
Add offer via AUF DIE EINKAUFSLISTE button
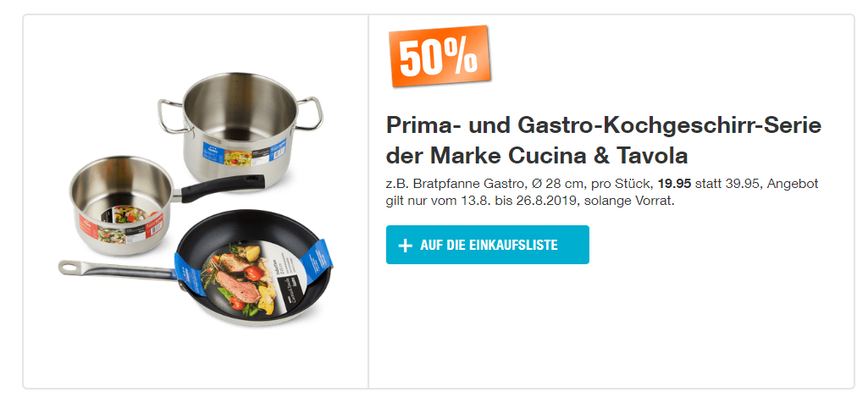pos(487,245)
